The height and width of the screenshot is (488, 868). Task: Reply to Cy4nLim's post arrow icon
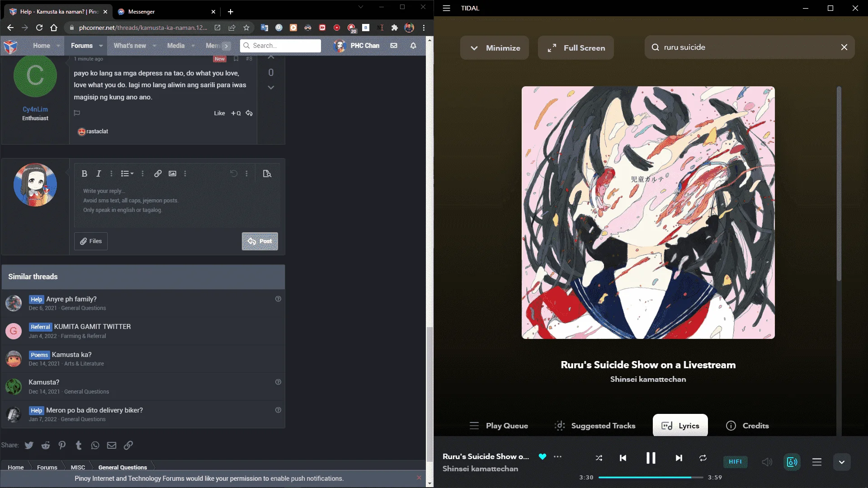click(249, 113)
